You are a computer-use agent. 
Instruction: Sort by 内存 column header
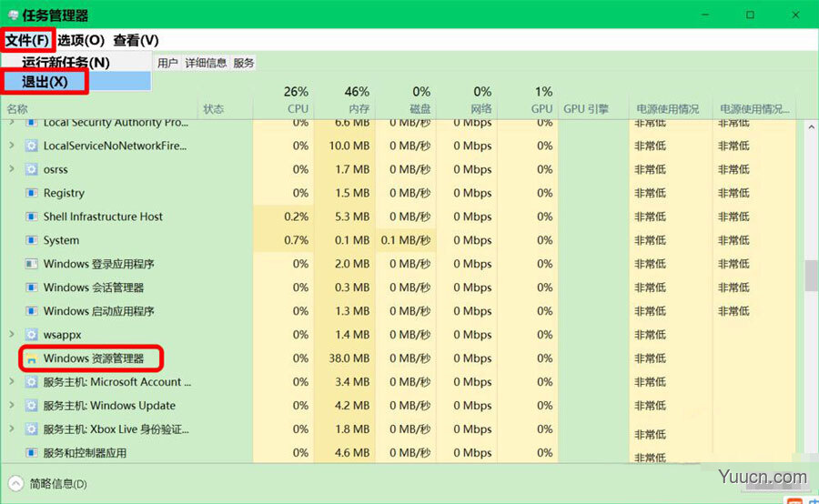pyautogui.click(x=359, y=108)
